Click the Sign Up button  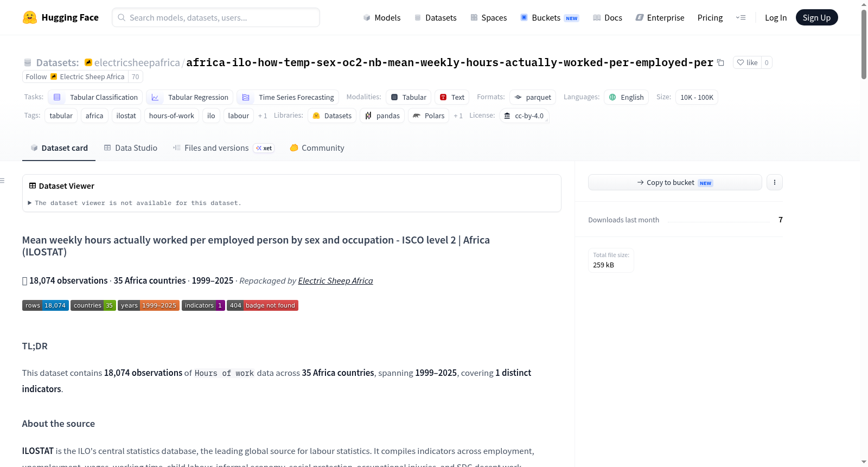point(816,17)
